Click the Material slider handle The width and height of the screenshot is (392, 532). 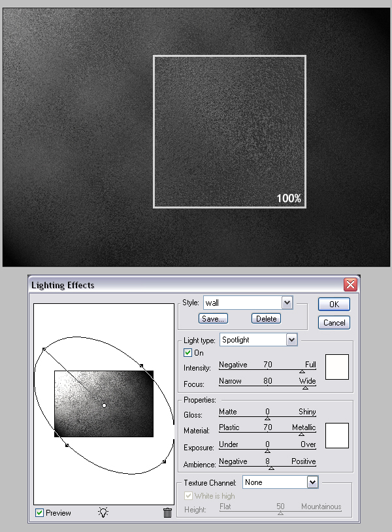pos(301,434)
